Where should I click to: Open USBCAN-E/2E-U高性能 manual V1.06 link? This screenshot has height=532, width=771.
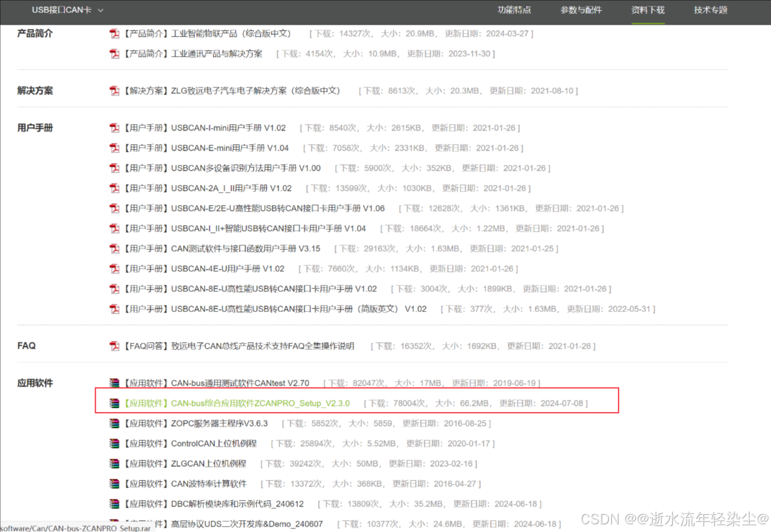[254, 209]
